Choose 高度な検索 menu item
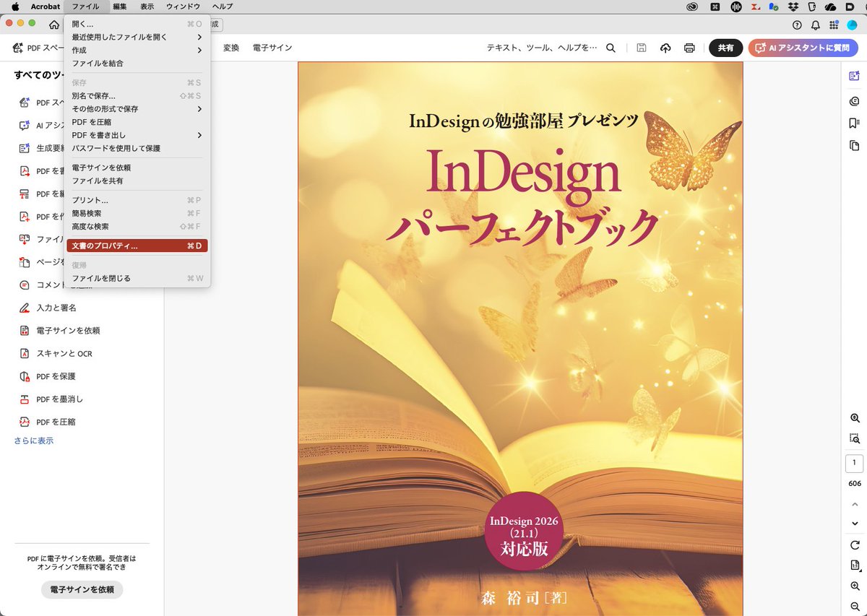This screenshot has height=616, width=867. (x=137, y=226)
